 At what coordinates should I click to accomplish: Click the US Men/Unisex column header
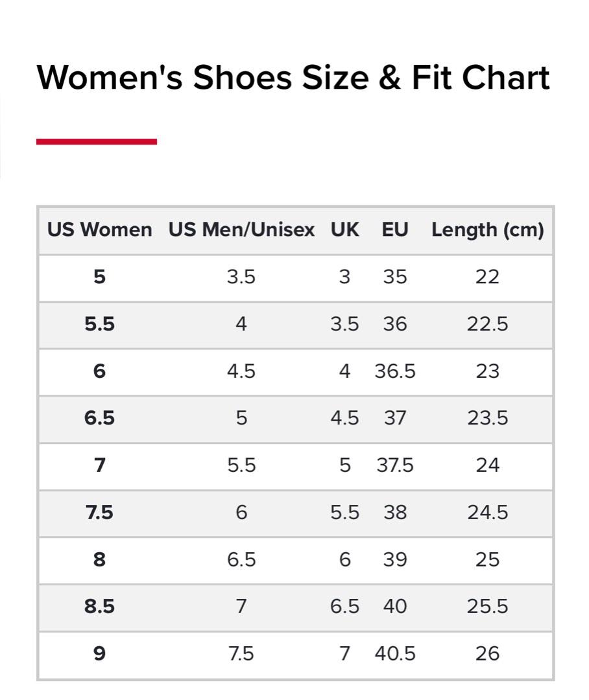[x=241, y=230]
